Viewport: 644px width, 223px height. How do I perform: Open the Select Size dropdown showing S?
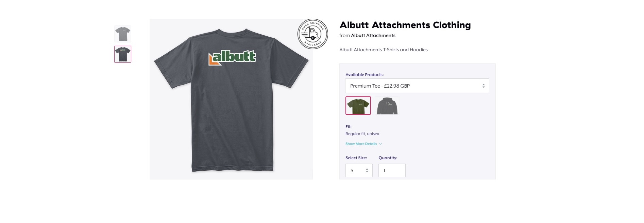coord(359,170)
